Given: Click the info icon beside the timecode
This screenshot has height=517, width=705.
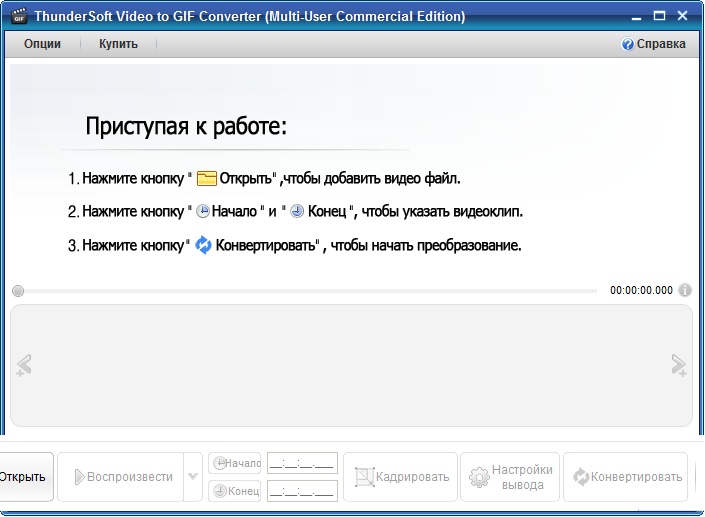Looking at the screenshot, I should point(685,290).
